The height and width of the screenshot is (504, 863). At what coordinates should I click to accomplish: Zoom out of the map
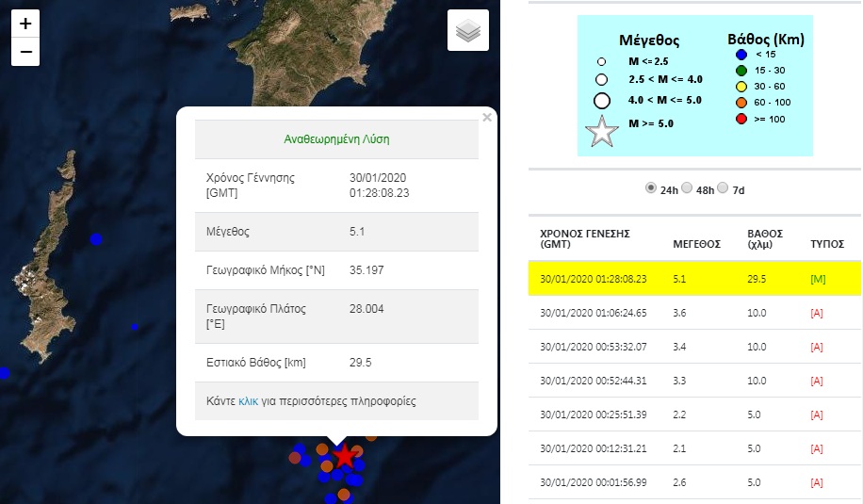(x=25, y=52)
